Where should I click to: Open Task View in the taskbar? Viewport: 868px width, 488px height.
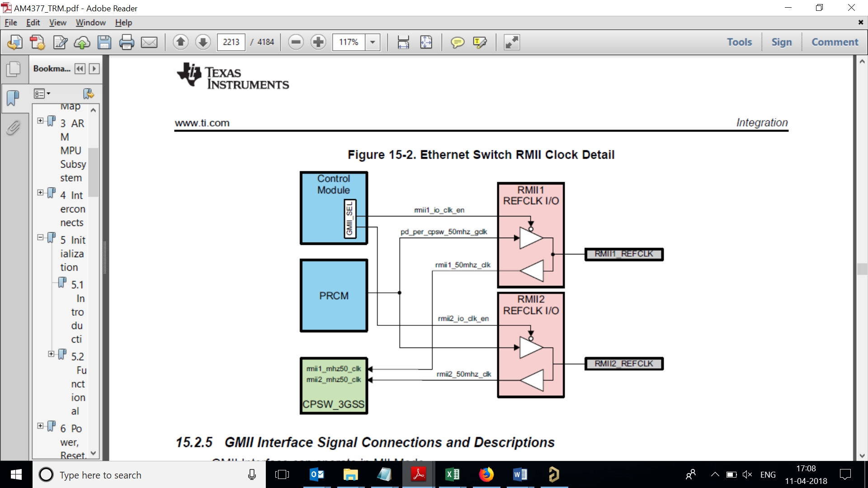pos(282,474)
